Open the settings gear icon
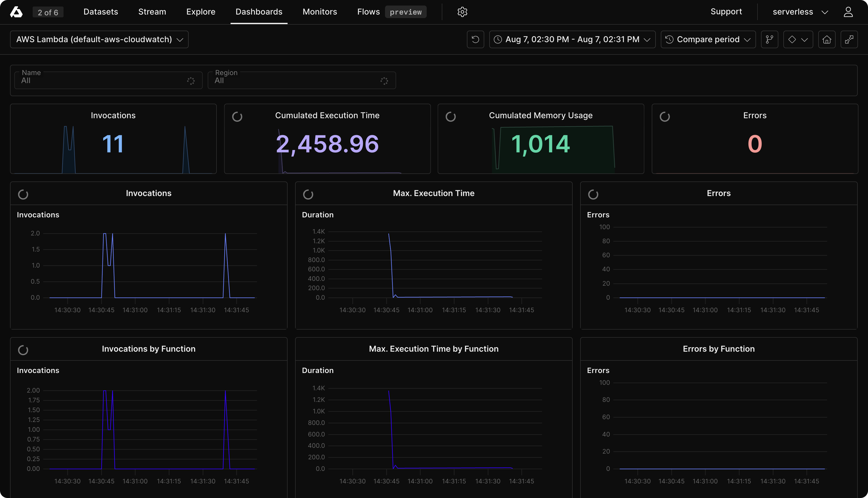This screenshot has height=498, width=868. pyautogui.click(x=462, y=12)
